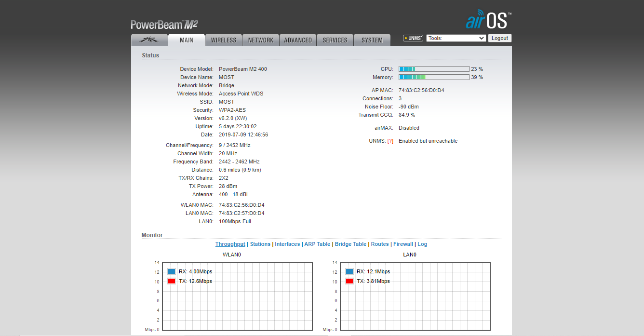
Task: Click the TX/RX Chains 2X2 value
Action: (x=224, y=178)
